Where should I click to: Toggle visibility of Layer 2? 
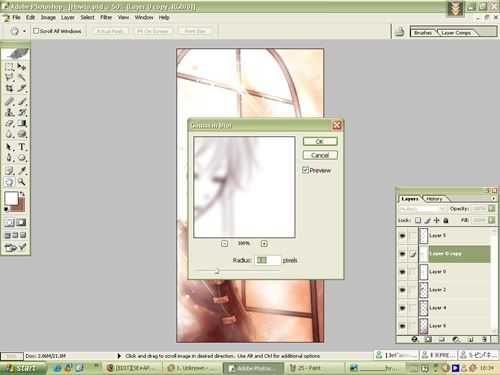402,290
